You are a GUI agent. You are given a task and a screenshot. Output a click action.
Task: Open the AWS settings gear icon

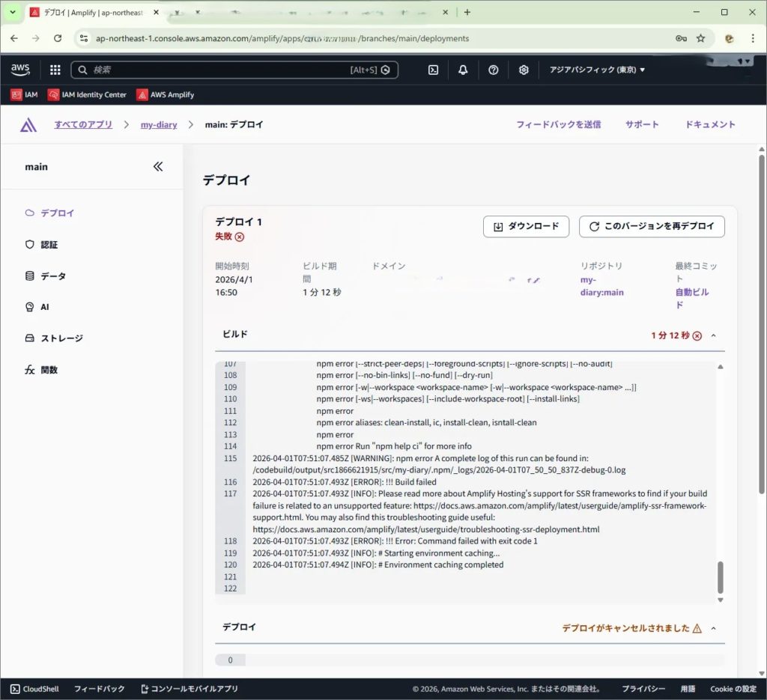coord(524,70)
